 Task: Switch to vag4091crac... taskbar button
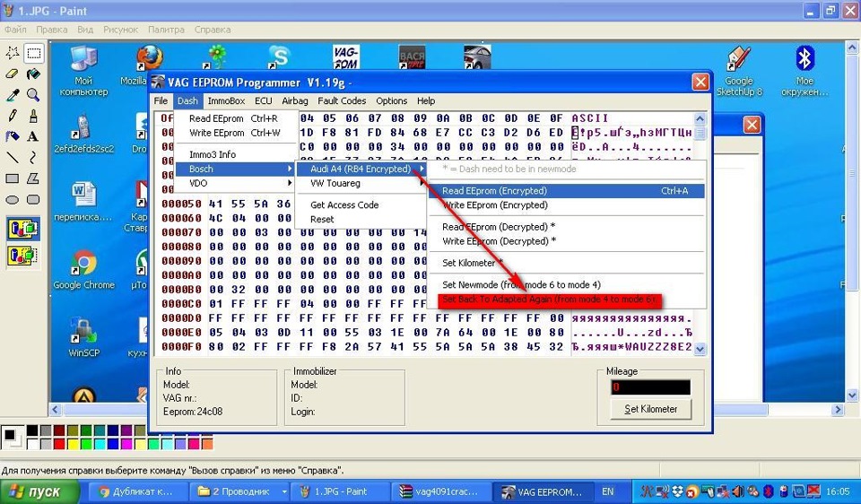click(x=439, y=491)
